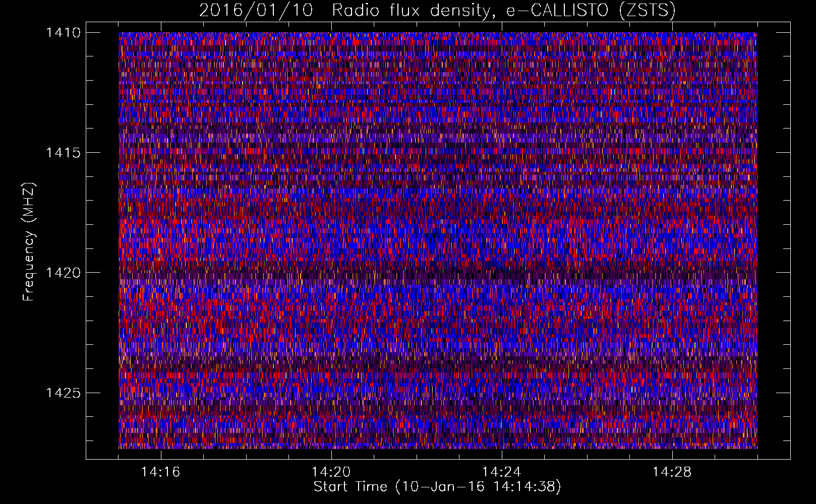Click the 14:20 time axis label
The image size is (816, 504).
pos(331,472)
